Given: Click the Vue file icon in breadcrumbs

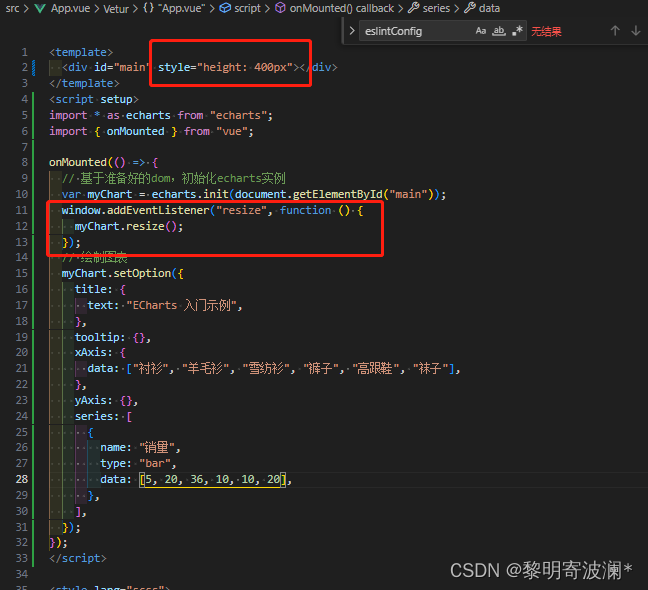Looking at the screenshot, I should point(40,8).
